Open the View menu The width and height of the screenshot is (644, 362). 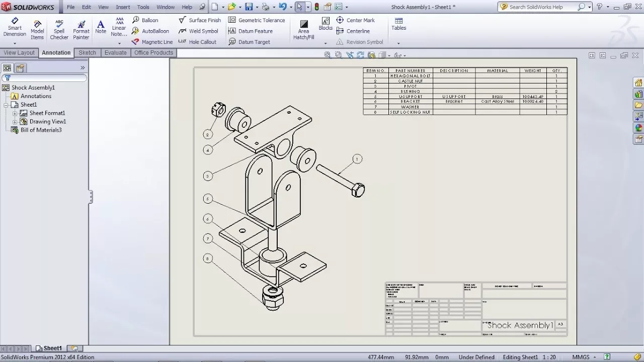[x=103, y=7]
